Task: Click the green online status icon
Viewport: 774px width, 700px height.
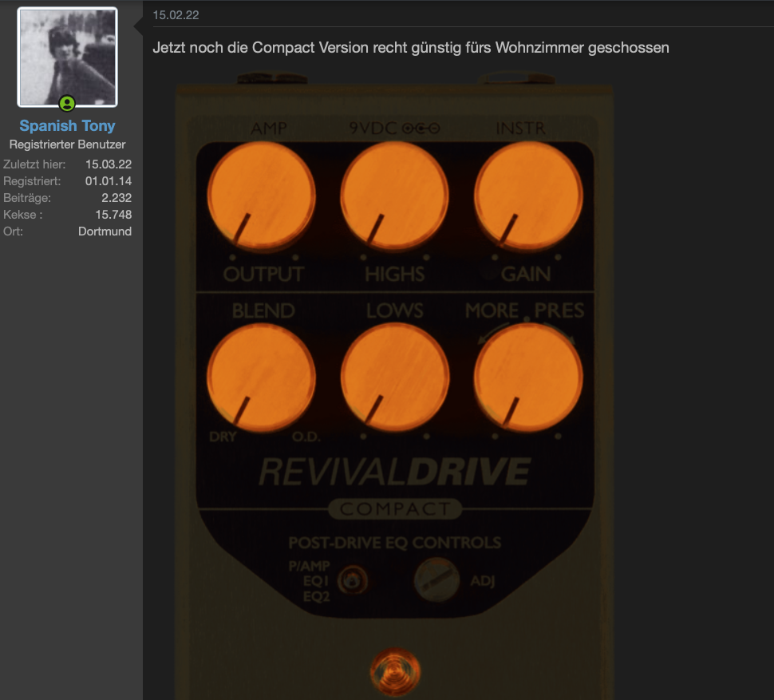Action: 67,104
